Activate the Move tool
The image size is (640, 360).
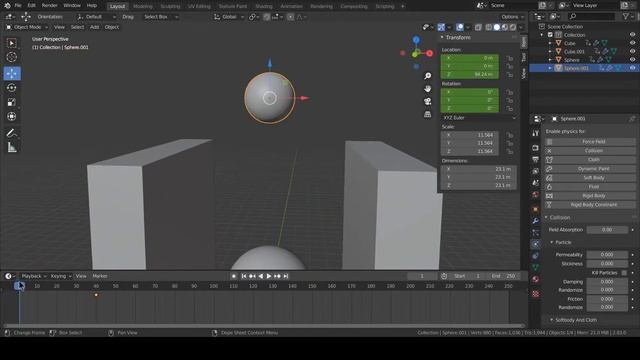12,73
